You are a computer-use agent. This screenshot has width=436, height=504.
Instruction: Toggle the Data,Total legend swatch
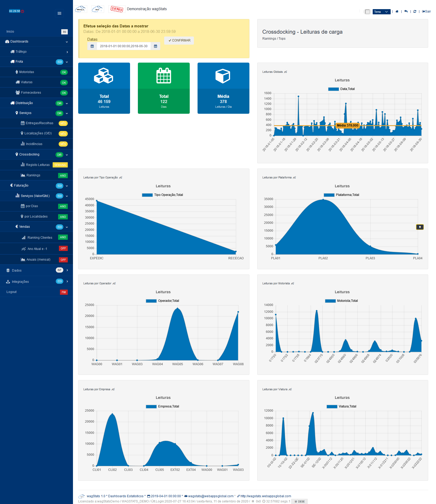[333, 89]
